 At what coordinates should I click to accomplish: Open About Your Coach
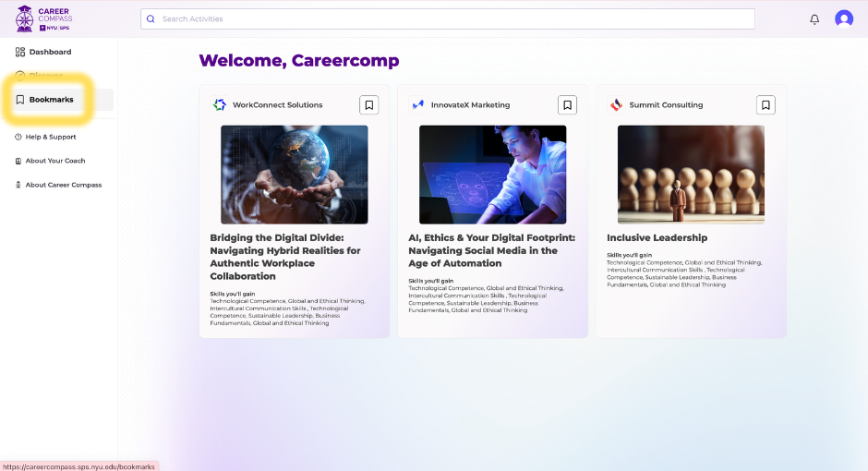tap(54, 161)
